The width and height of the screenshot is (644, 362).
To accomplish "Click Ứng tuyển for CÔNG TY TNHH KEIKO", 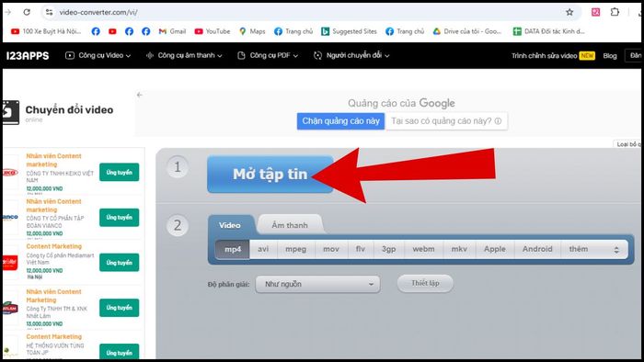I will pos(119,172).
